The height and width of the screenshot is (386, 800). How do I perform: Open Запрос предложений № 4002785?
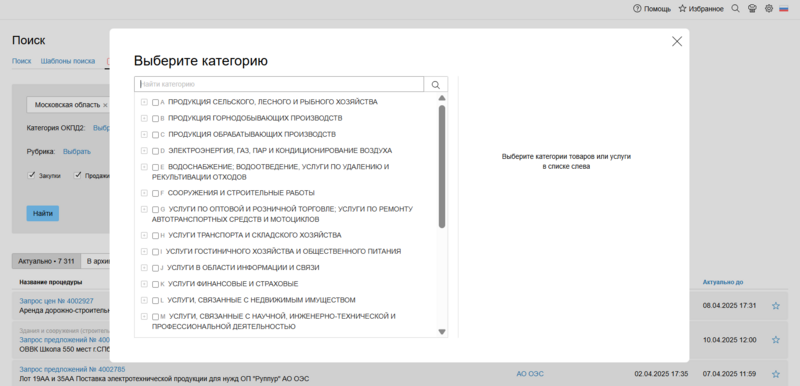click(72, 370)
